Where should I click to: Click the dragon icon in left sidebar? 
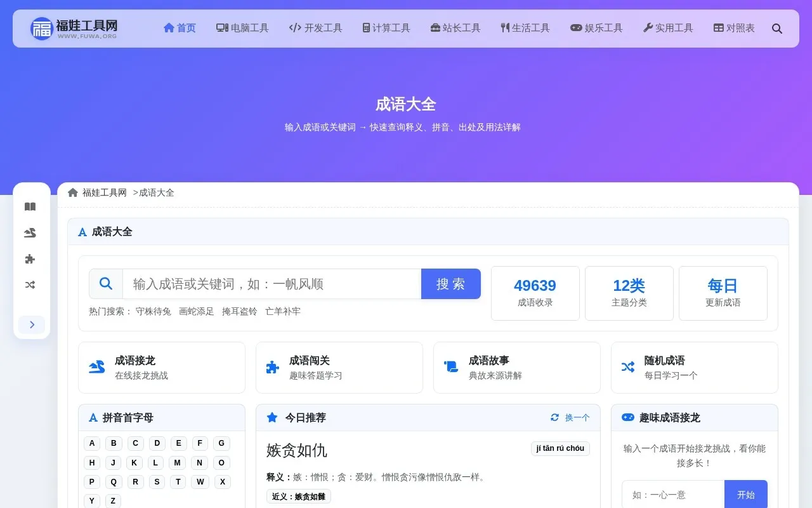coord(30,233)
